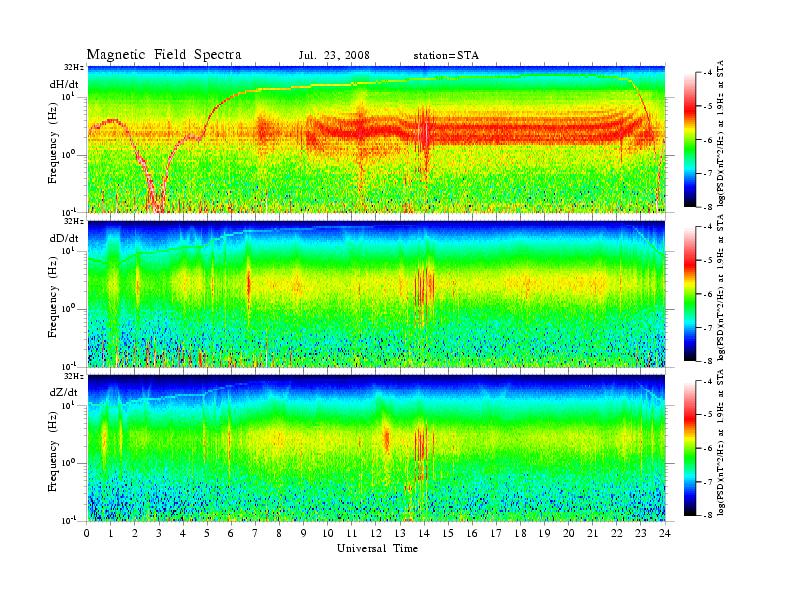
Task: Click the time axis tick label "17"
Action: (x=496, y=533)
